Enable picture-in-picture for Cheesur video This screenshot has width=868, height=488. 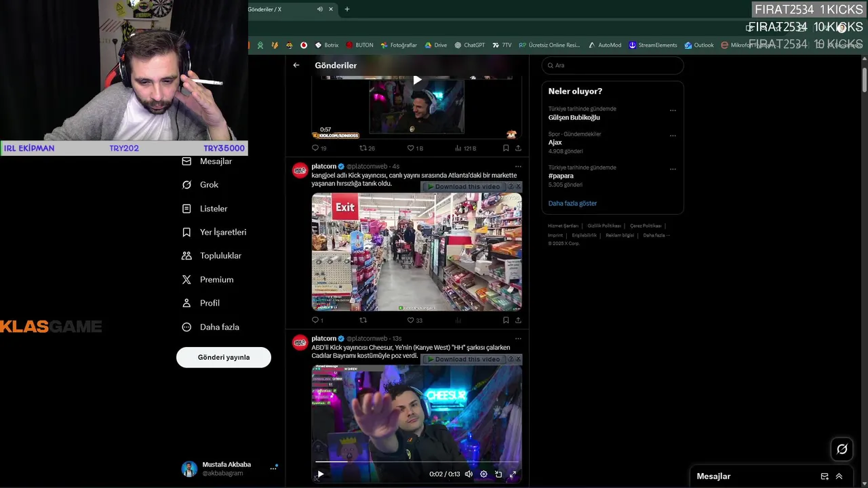(x=498, y=474)
